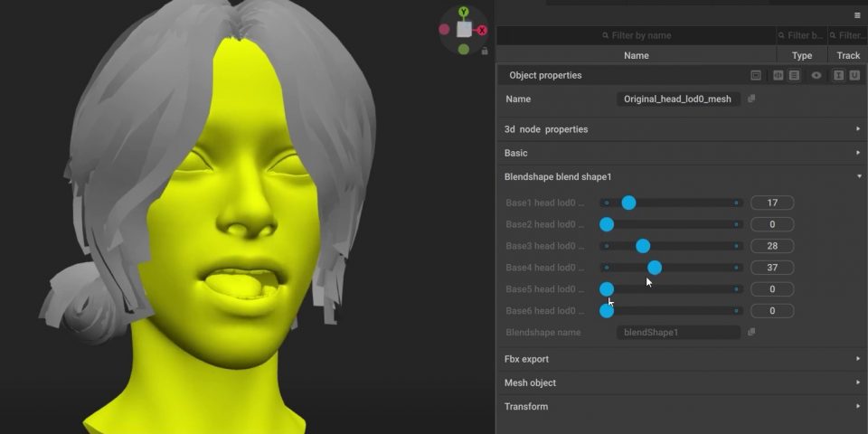Image resolution: width=868 pixels, height=434 pixels.
Task: Toggle the I button in Object properties header
Action: pyautogui.click(x=838, y=76)
